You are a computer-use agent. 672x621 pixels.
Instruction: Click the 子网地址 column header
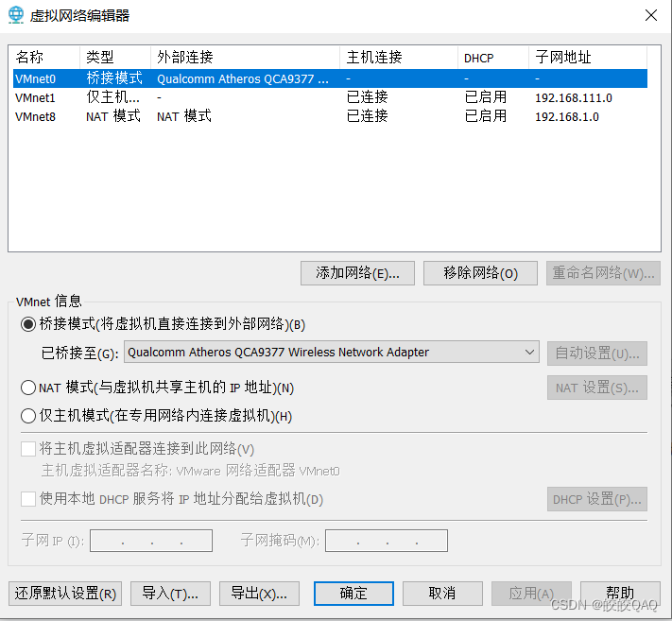[588, 58]
